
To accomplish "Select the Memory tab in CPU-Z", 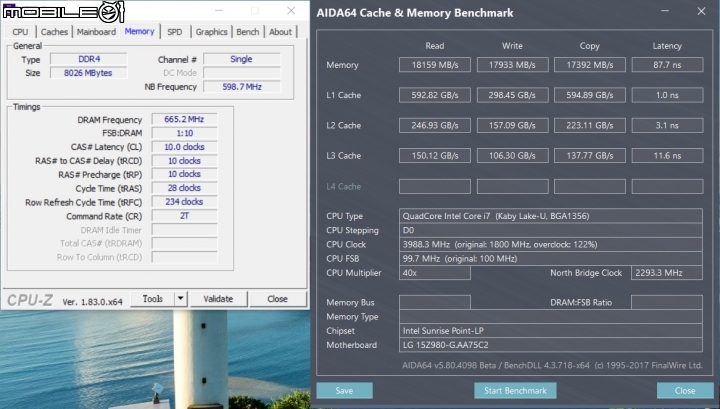I will point(140,31).
